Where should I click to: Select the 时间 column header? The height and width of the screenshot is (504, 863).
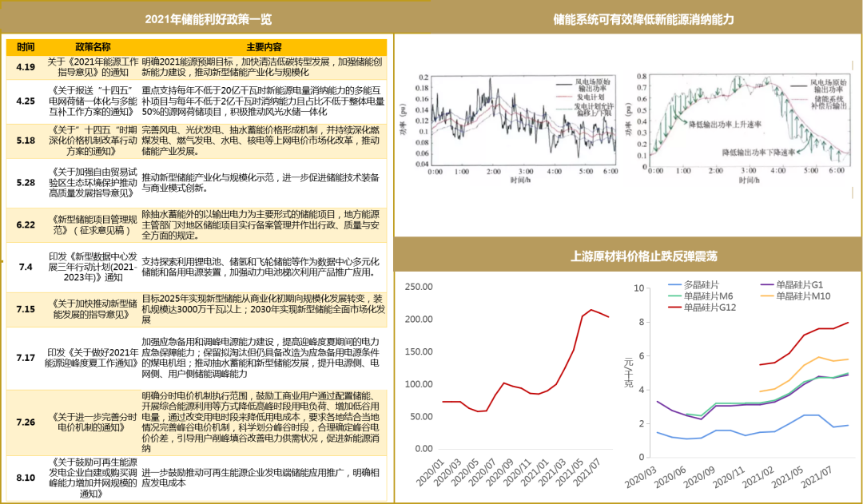(x=26, y=47)
